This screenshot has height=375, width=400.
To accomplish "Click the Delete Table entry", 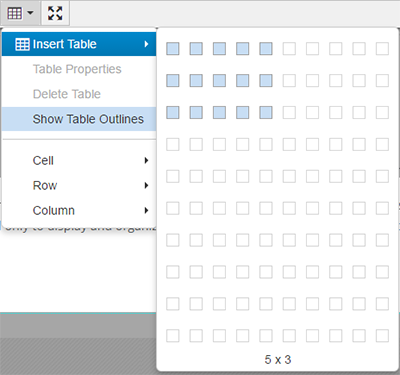I will [79, 94].
